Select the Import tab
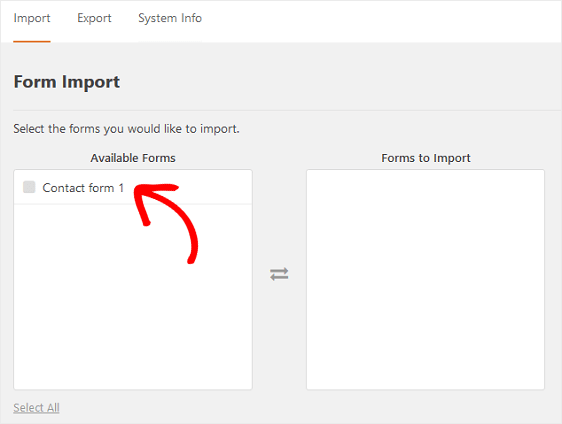Viewport: 562px width, 424px height. 32,18
